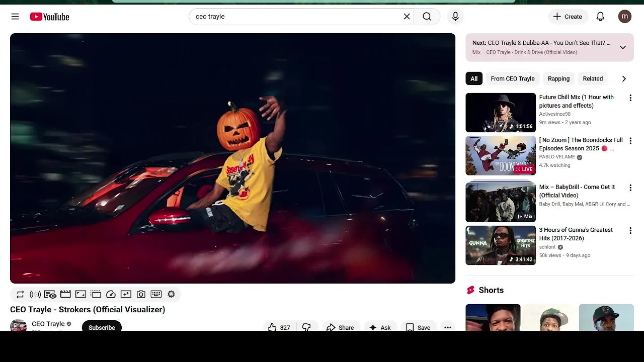The image size is (644, 362).
Task: Click the video player area
Action: 232,158
